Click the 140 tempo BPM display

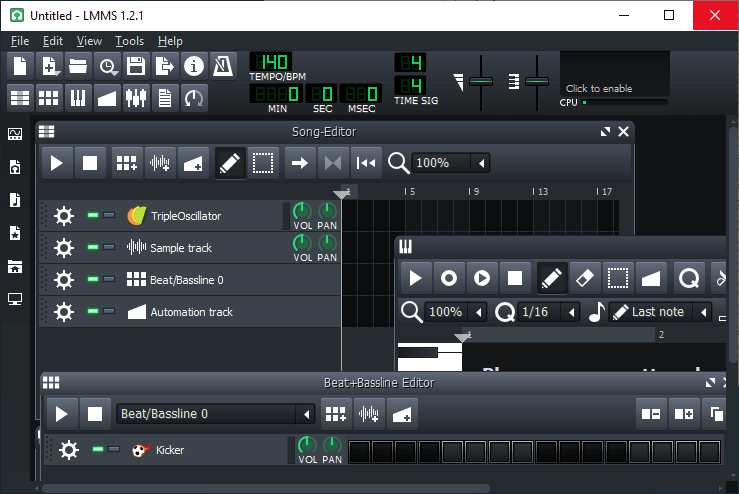pyautogui.click(x=271, y=62)
